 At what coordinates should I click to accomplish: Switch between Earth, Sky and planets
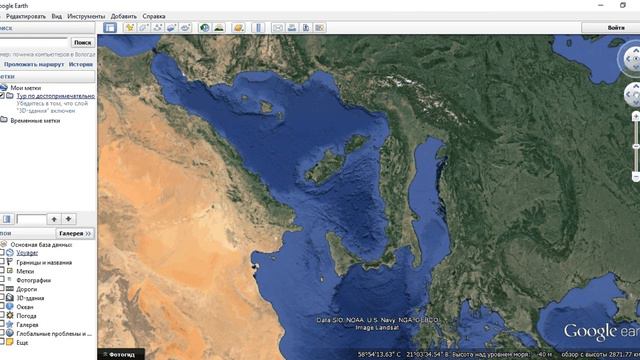tap(238, 27)
